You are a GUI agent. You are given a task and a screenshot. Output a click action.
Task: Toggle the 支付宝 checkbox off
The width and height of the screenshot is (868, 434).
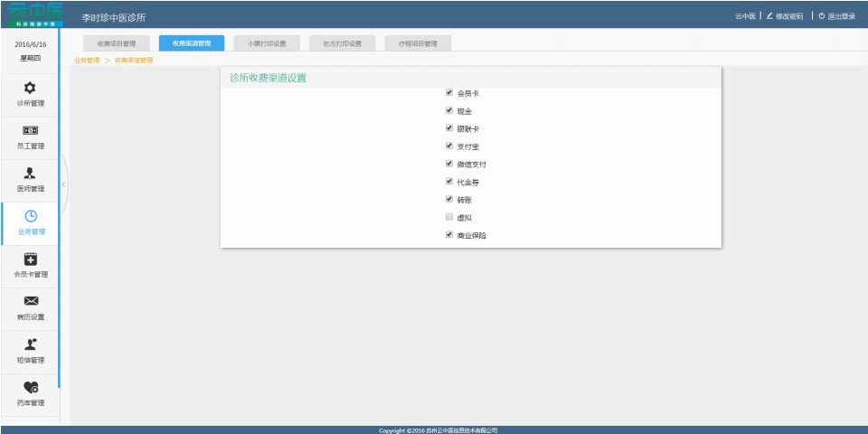pos(449,146)
